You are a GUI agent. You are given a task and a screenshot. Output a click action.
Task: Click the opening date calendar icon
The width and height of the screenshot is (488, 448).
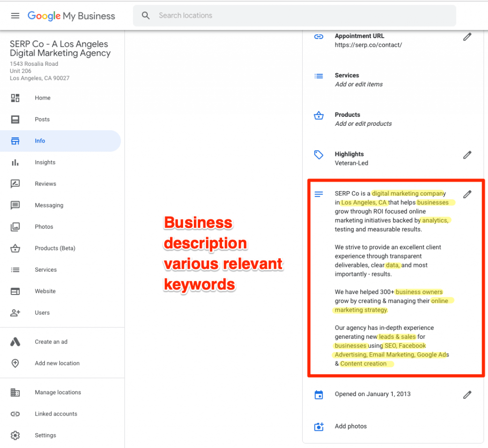[319, 395]
